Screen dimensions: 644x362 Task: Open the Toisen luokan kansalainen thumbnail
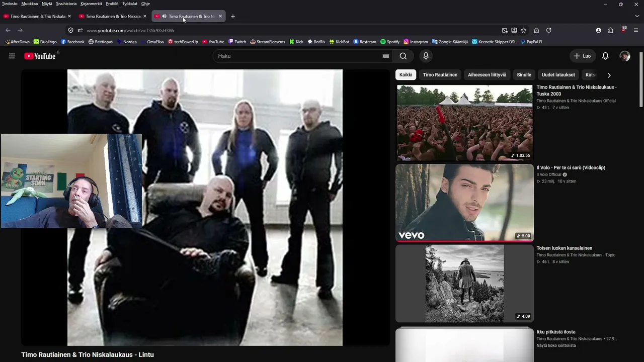464,283
